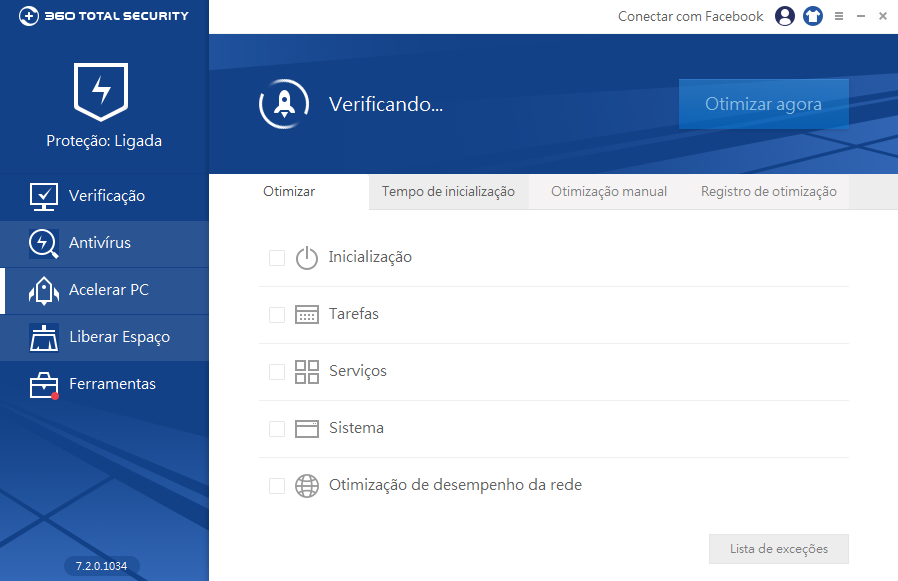Open the Otimização manual tab

[608, 191]
